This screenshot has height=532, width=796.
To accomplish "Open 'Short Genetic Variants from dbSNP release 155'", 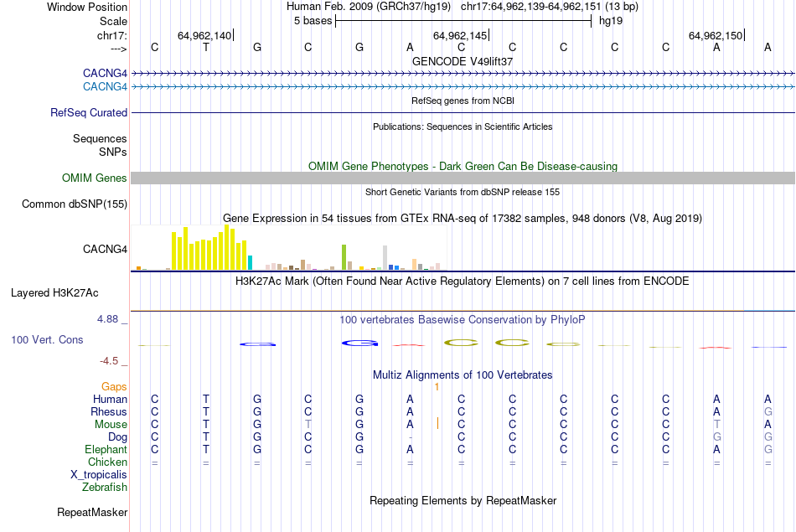I will point(463,192).
